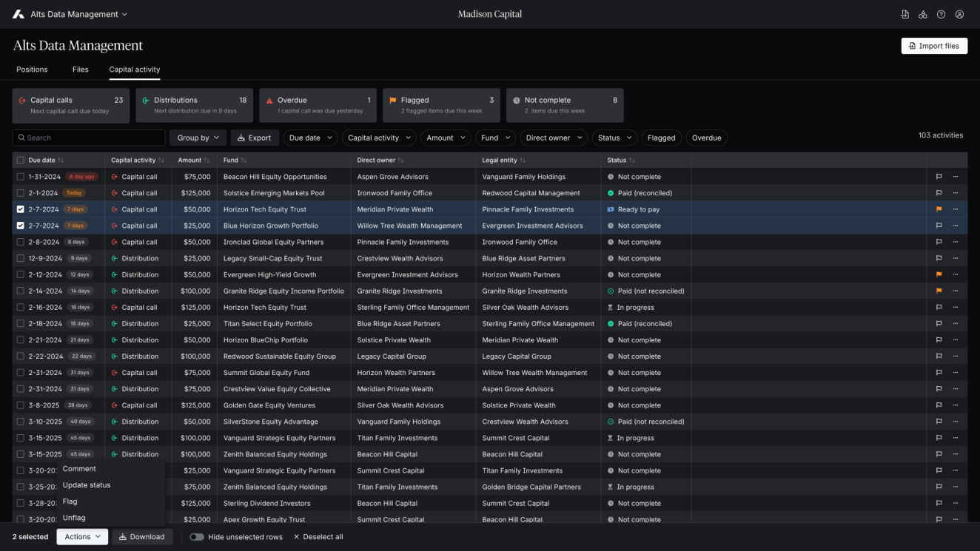The height and width of the screenshot is (551, 980).
Task: Click flag icon on Solstice Emerging Markets Pool row
Action: point(939,193)
